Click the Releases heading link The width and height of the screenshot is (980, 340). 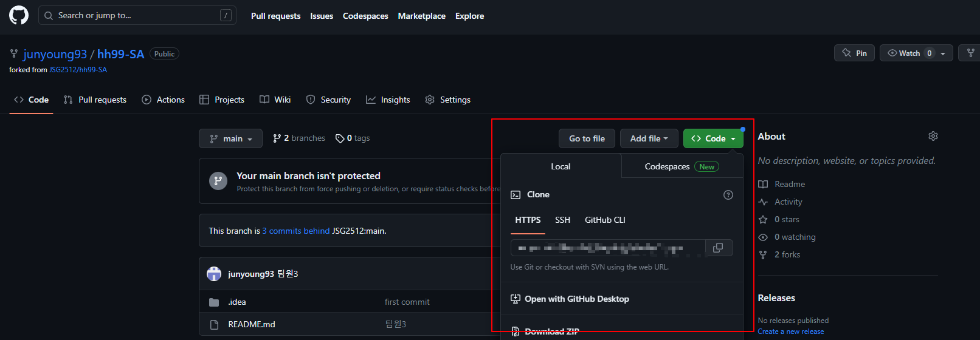(x=776, y=298)
